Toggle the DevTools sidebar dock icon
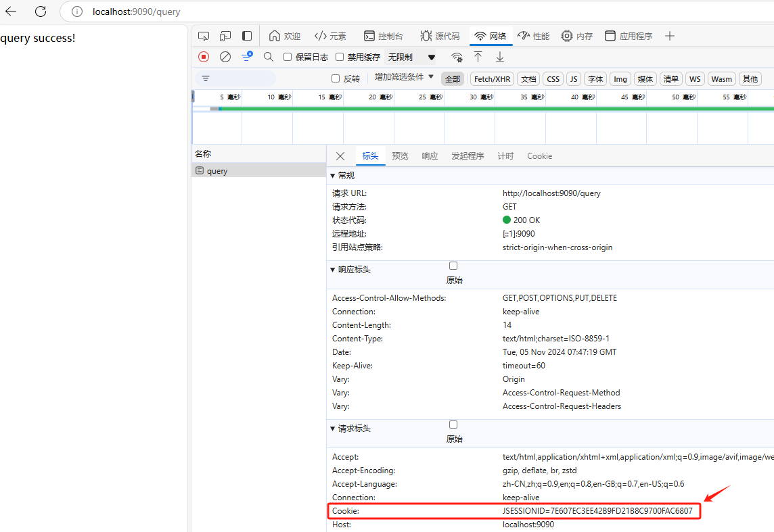774x532 pixels. 247,36
